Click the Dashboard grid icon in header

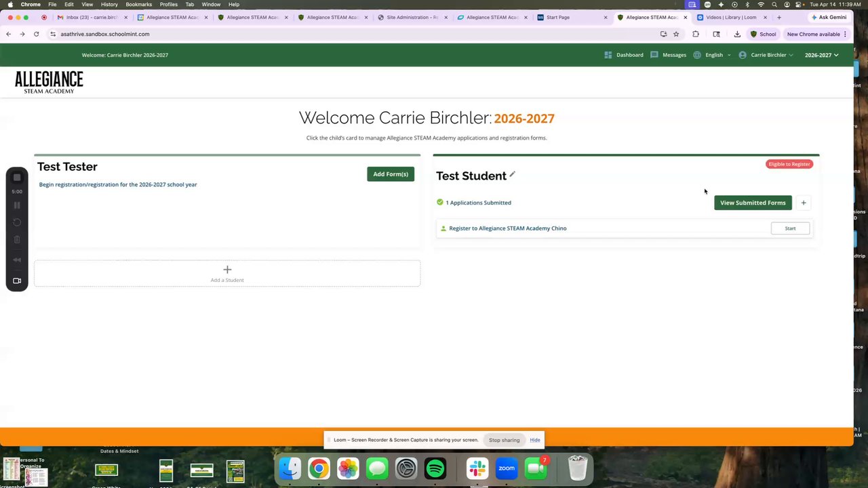[608, 55]
